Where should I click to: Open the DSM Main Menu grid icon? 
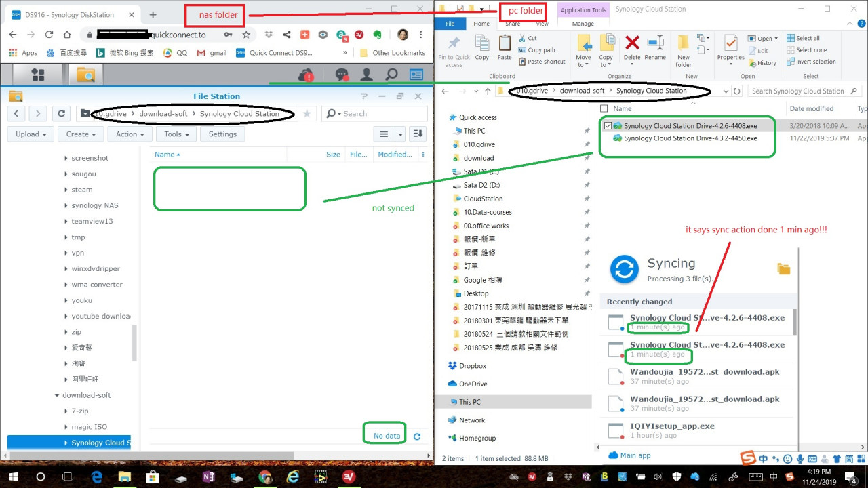38,75
